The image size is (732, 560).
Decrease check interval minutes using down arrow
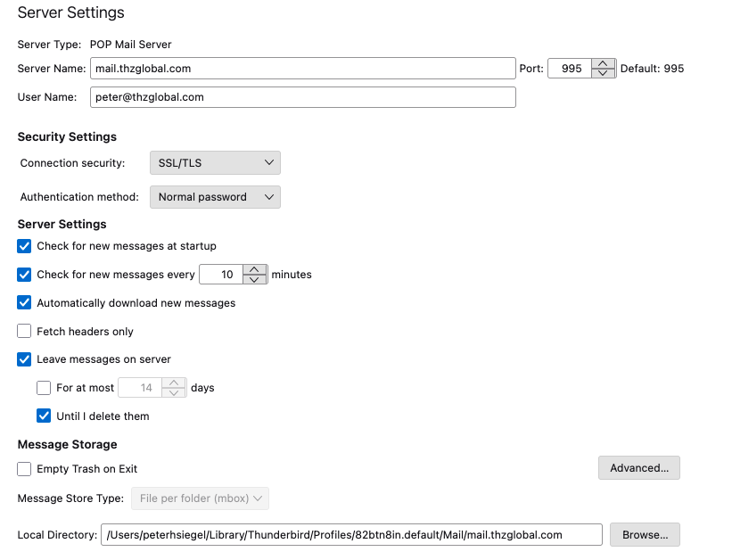pyautogui.click(x=255, y=279)
